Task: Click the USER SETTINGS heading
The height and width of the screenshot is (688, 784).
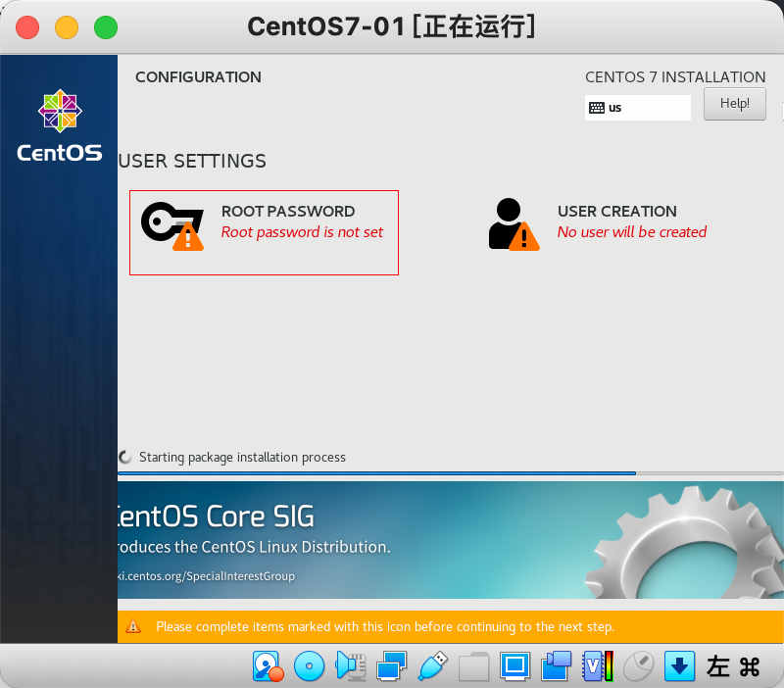Action: 192,161
